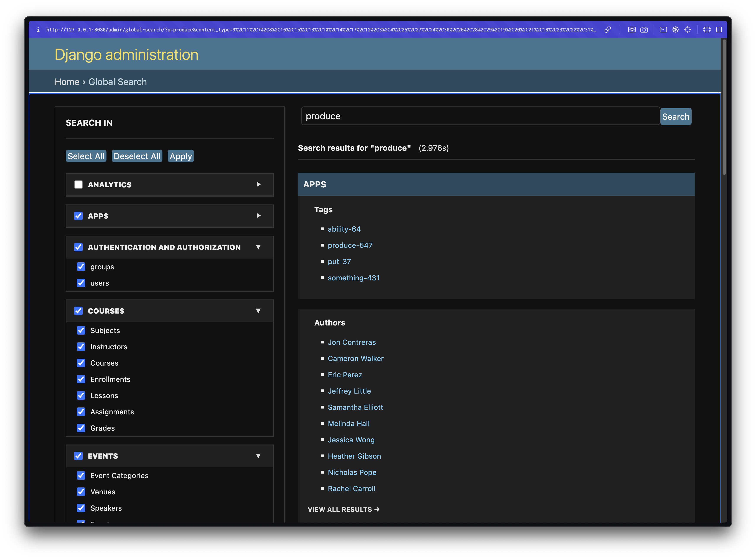This screenshot has height=559, width=756.
Task: Open the terminal console icon
Action: tap(663, 30)
